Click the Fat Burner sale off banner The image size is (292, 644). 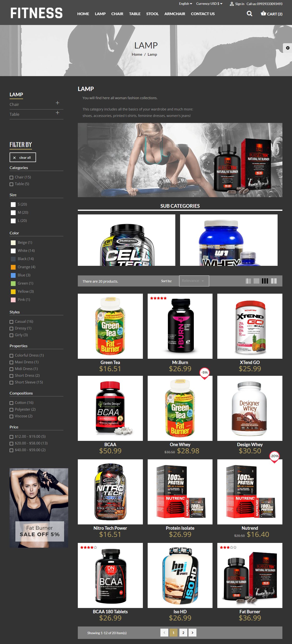pos(39,508)
